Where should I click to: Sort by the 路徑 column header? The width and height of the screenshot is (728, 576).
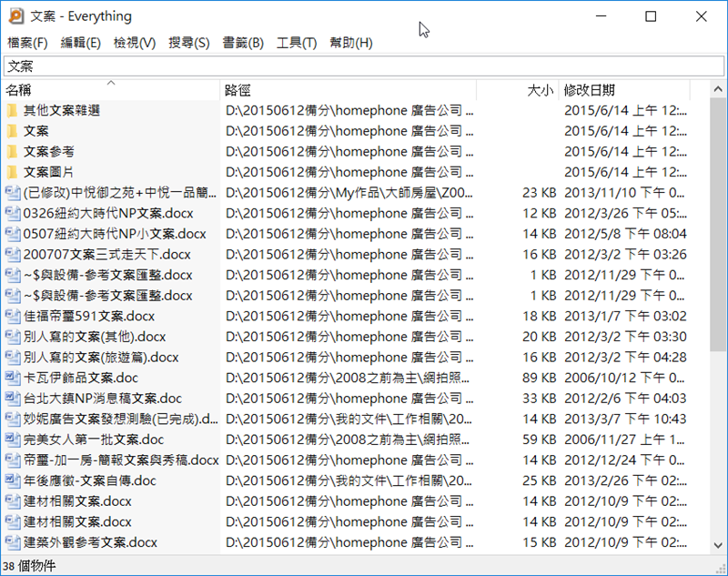click(x=349, y=90)
